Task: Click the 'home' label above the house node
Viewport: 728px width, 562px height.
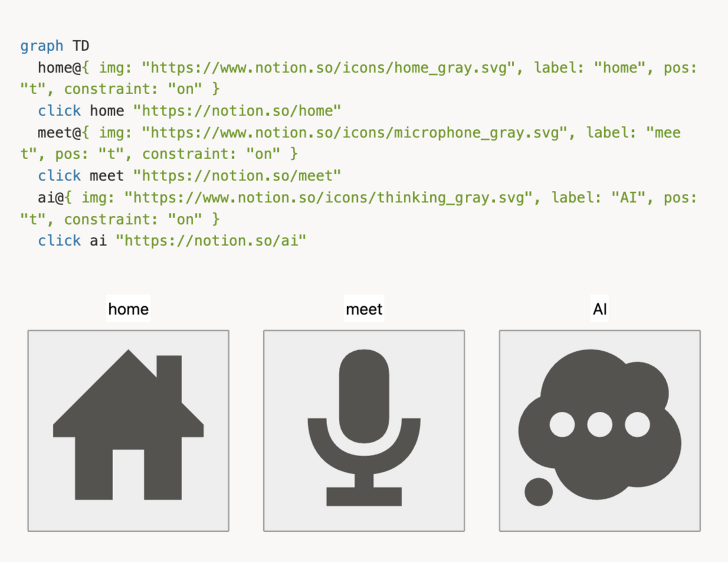Action: coord(128,309)
